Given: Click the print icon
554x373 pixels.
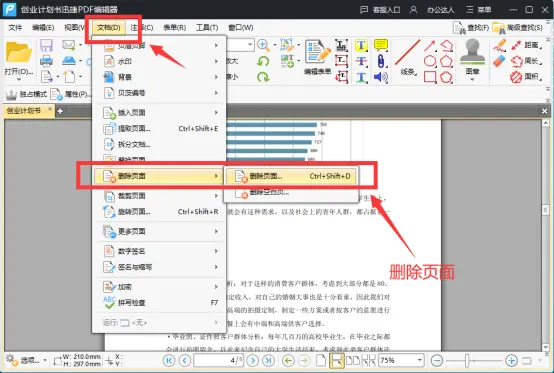Looking at the screenshot, I should [x=46, y=61].
